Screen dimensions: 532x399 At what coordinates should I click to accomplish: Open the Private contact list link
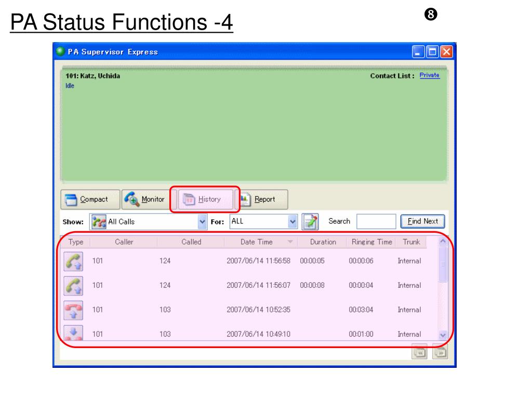pos(429,75)
